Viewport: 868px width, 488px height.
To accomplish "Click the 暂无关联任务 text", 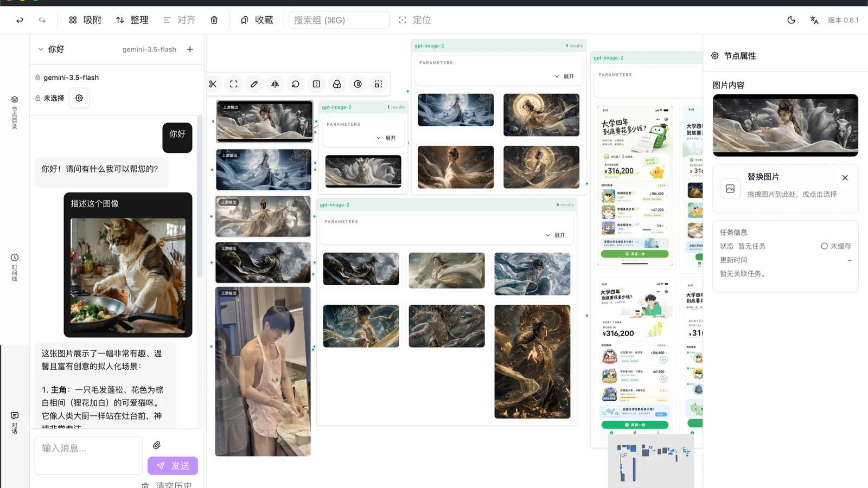I will click(743, 274).
